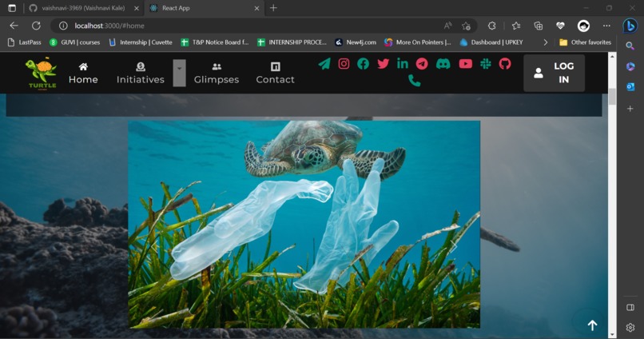Viewport: 644px width, 339px height.
Task: Click the green phone call icon
Action: tap(415, 81)
